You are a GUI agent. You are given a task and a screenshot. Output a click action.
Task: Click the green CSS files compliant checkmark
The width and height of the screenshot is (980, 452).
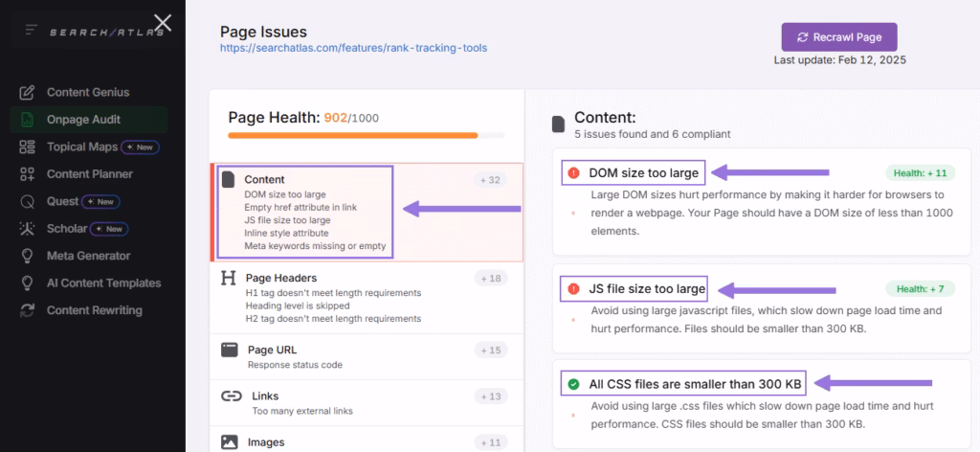tap(573, 384)
